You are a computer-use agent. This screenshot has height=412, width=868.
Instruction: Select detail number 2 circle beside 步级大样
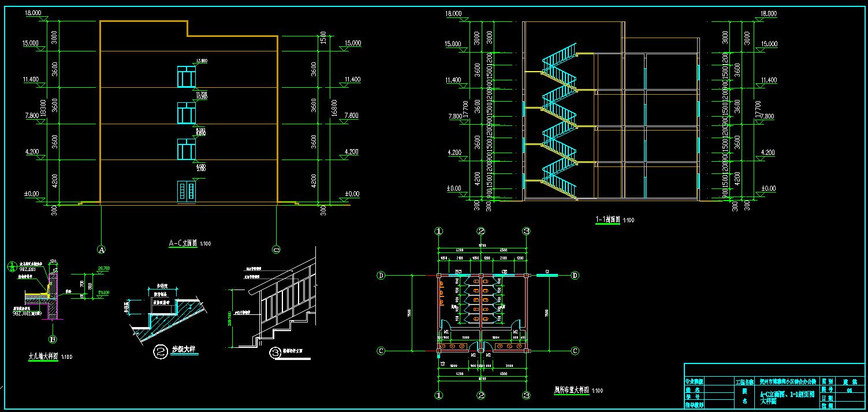(158, 351)
